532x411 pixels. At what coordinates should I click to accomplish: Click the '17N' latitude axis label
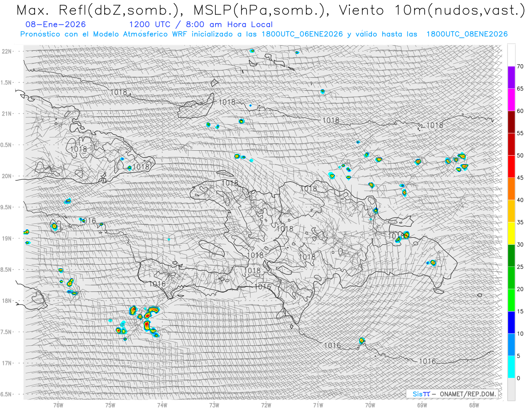point(7,363)
